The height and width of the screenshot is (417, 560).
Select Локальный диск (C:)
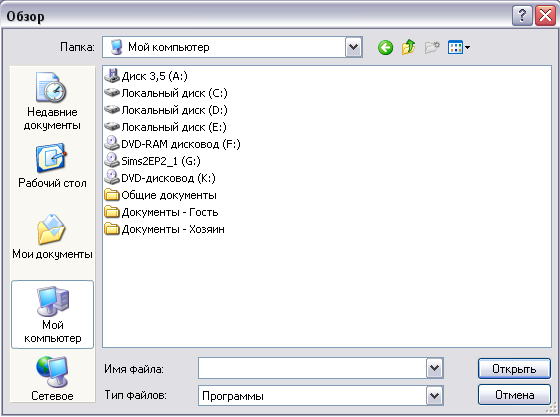click(166, 93)
